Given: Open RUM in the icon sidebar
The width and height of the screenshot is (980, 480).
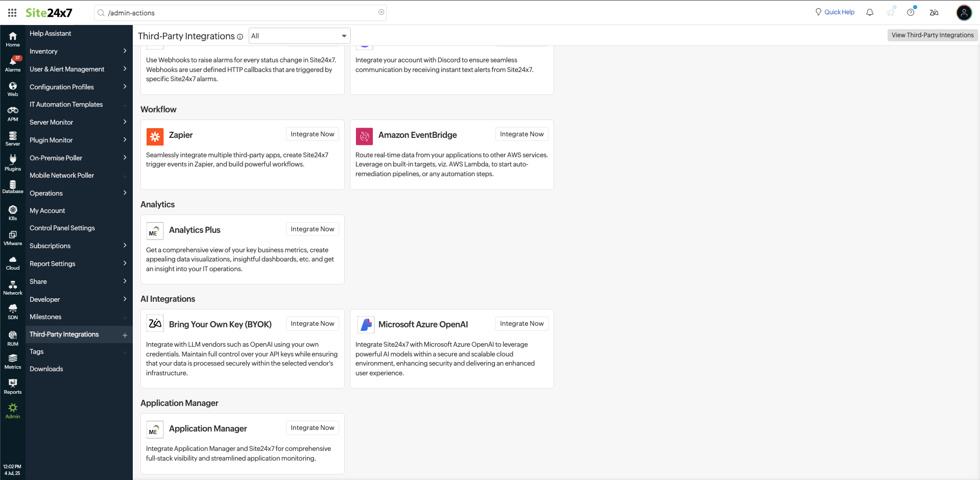Looking at the screenshot, I should coord(13,338).
